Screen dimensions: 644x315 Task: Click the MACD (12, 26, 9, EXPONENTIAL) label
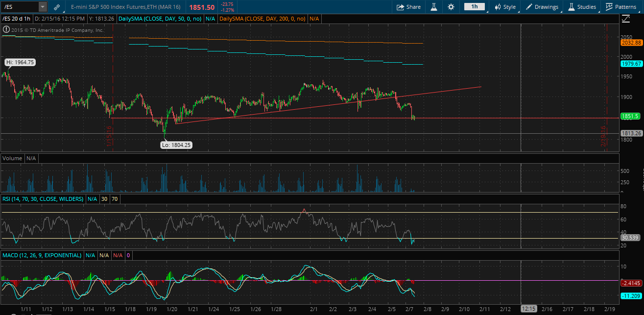42,255
